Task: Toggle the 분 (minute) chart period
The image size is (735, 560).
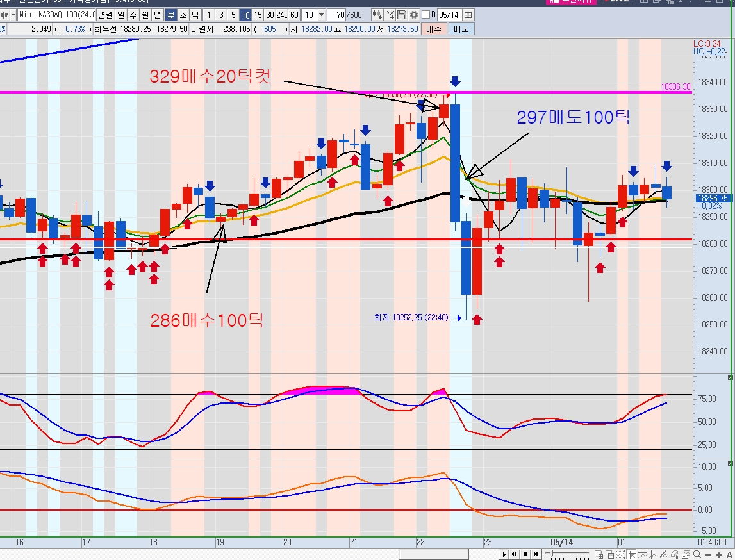Action: click(x=171, y=15)
